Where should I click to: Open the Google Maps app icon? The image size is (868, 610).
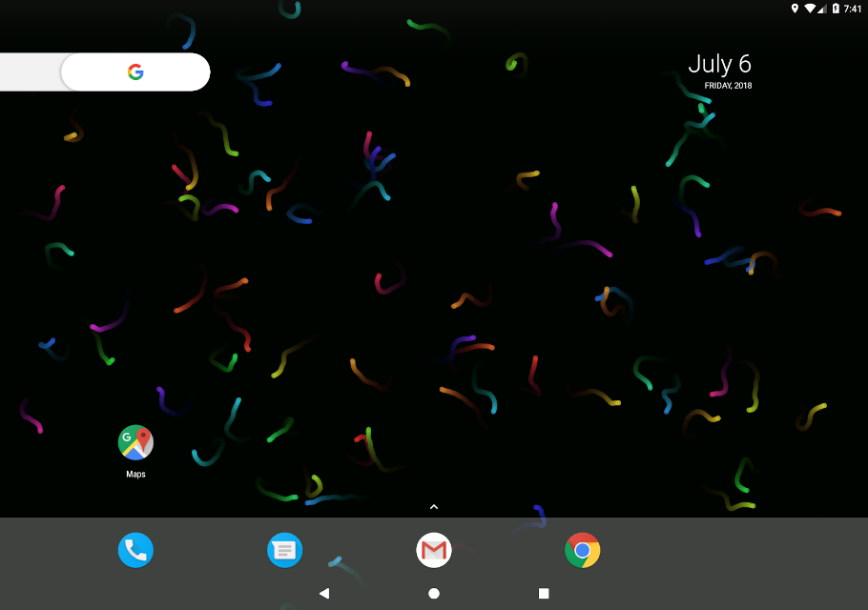point(135,442)
